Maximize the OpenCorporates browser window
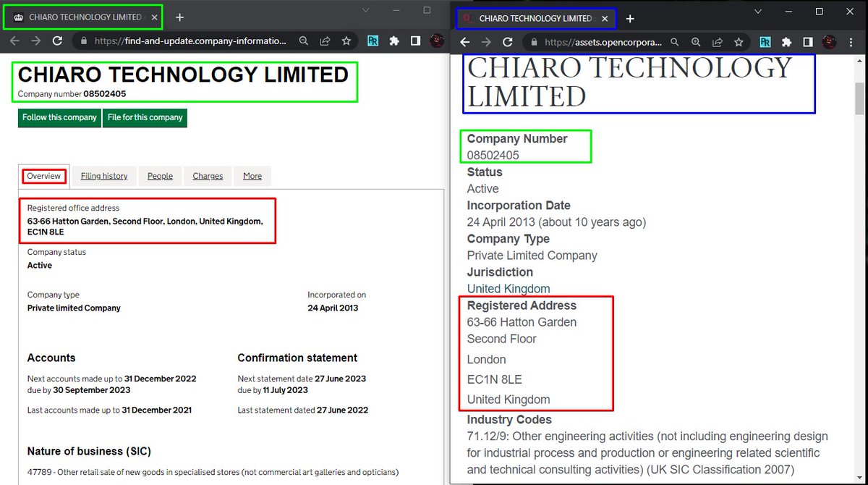Image resolution: width=868 pixels, height=485 pixels. click(x=820, y=11)
